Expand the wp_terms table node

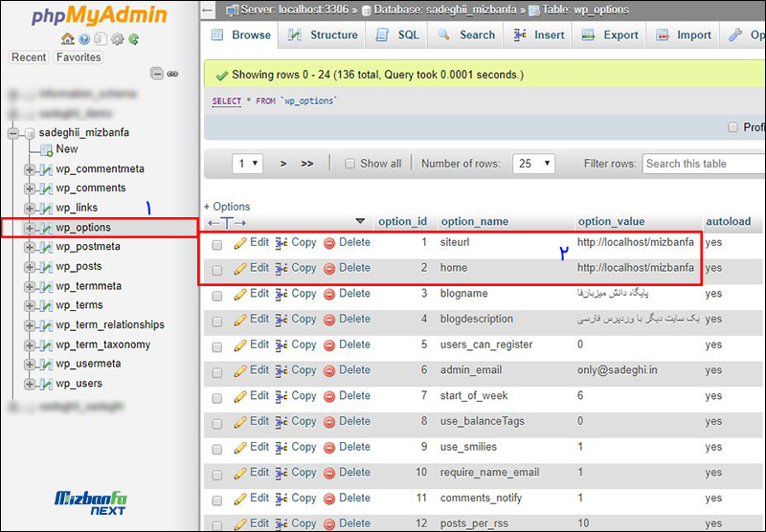[x=30, y=306]
